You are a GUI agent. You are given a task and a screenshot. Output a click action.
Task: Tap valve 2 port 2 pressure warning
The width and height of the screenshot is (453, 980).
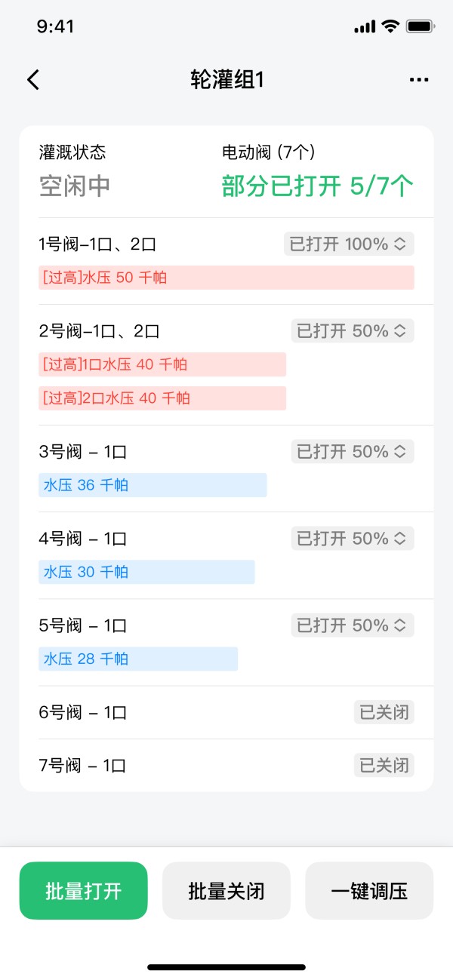tap(162, 398)
